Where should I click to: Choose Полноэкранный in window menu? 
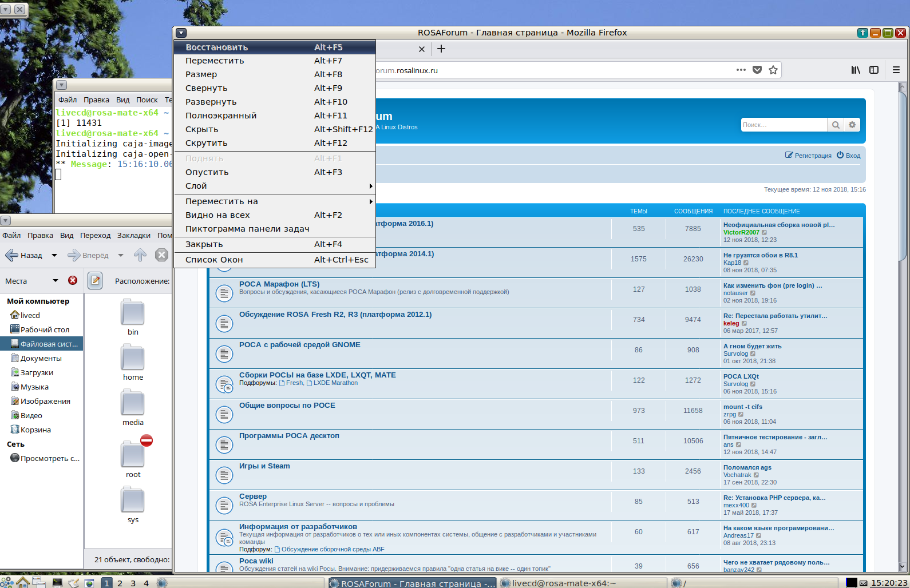[275, 116]
